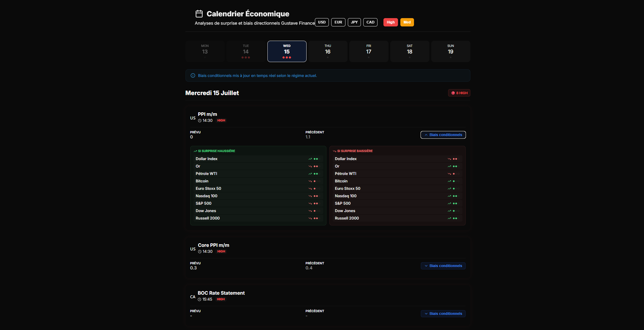Select the SAT 18 day tab
The width and height of the screenshot is (644, 330).
(410, 51)
